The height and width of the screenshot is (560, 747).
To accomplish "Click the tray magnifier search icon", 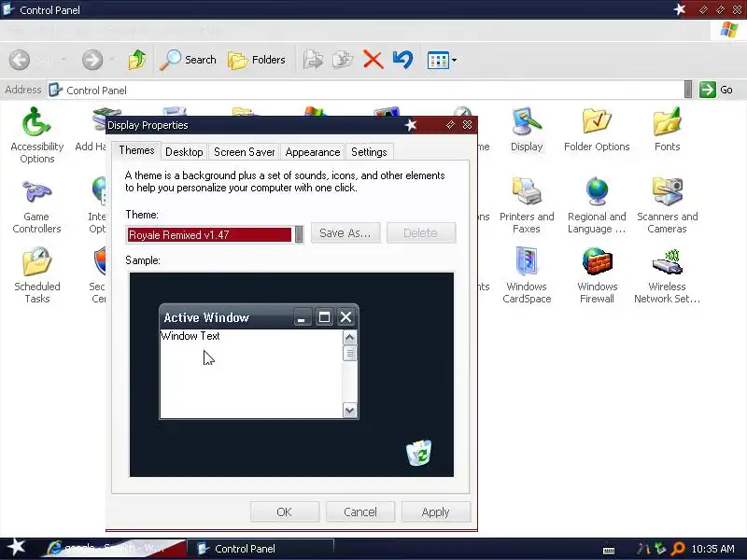I will coord(678,549).
